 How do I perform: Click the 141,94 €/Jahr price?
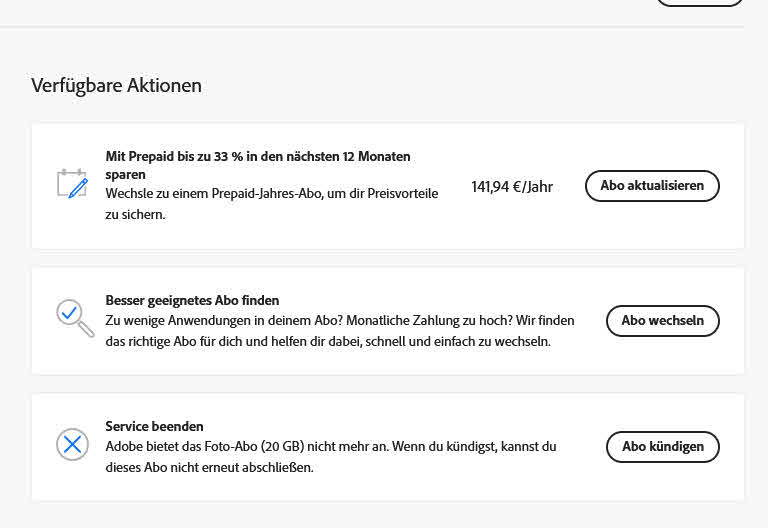[x=511, y=186]
